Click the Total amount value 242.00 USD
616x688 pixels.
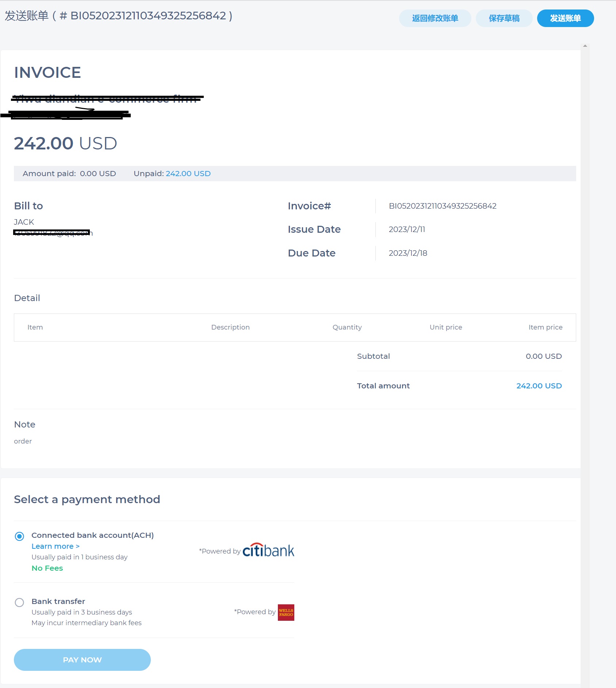coord(539,385)
